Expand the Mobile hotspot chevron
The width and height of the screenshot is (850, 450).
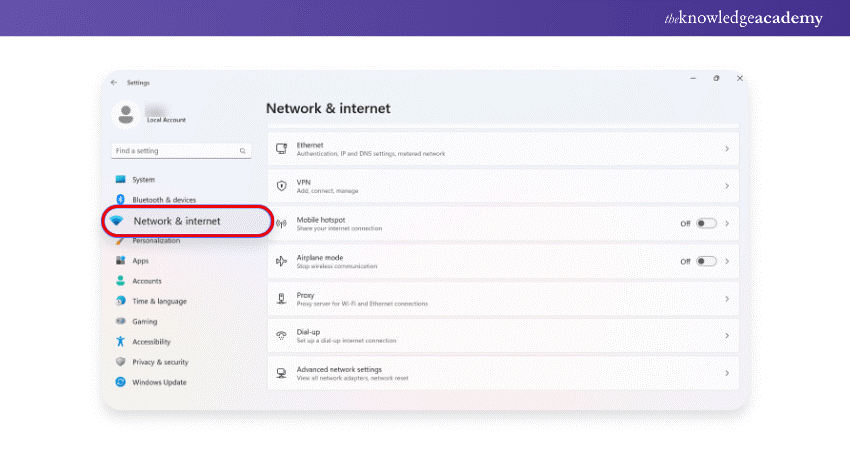pos(727,223)
